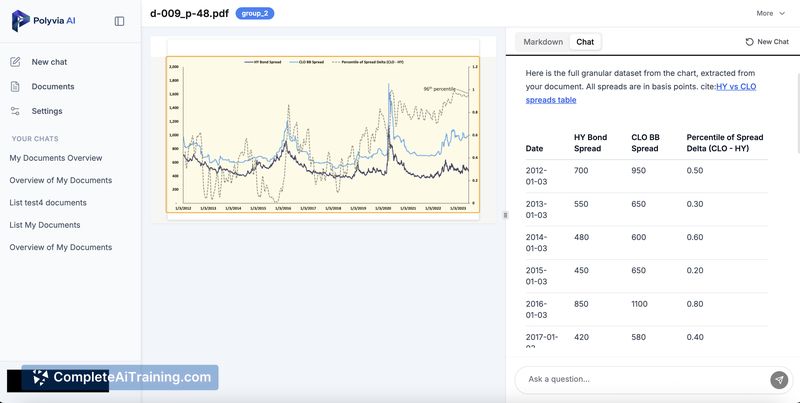Click the HY Bond Spread value 550
The height and width of the screenshot is (403, 800).
coord(581,204)
